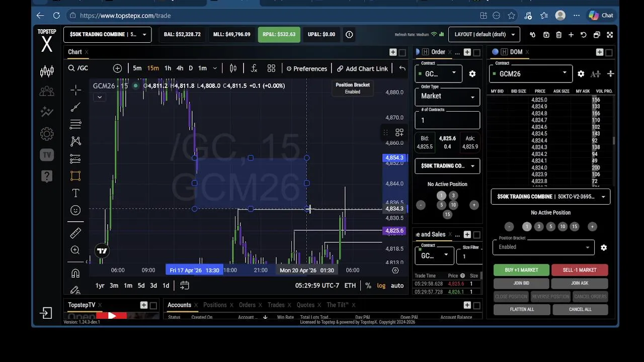Add symbol with the plus circle icon
644x362 pixels.
pos(117,68)
